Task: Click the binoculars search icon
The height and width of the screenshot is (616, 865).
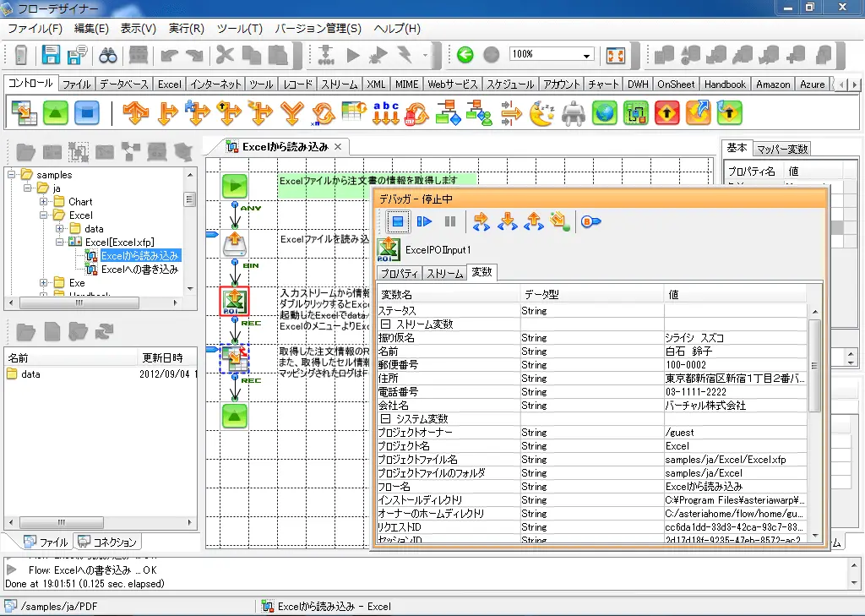Action: (108, 55)
